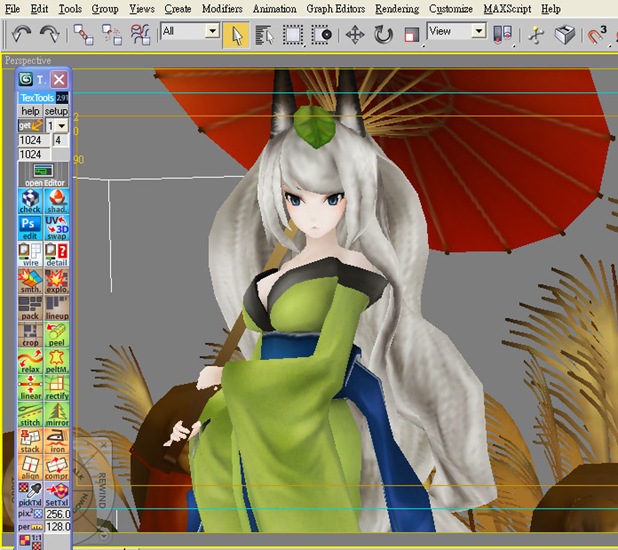Open reference coordinate system View dropdown

tap(456, 31)
